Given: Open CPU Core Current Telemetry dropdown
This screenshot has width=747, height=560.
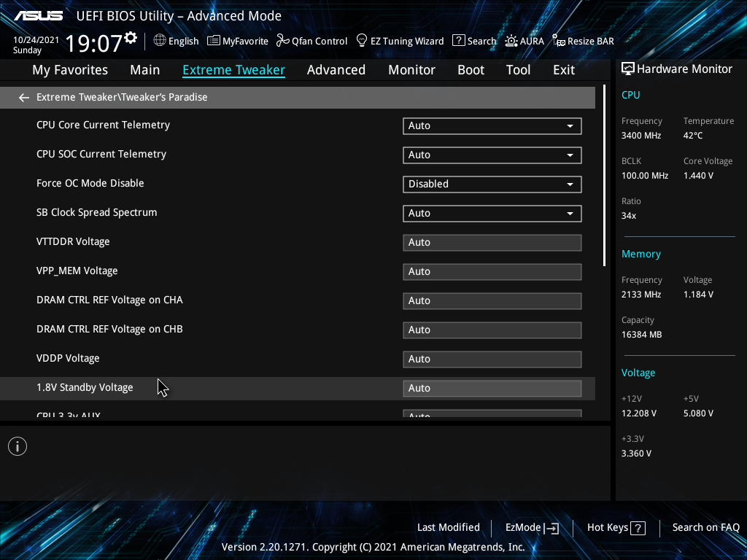Looking at the screenshot, I should [x=492, y=125].
